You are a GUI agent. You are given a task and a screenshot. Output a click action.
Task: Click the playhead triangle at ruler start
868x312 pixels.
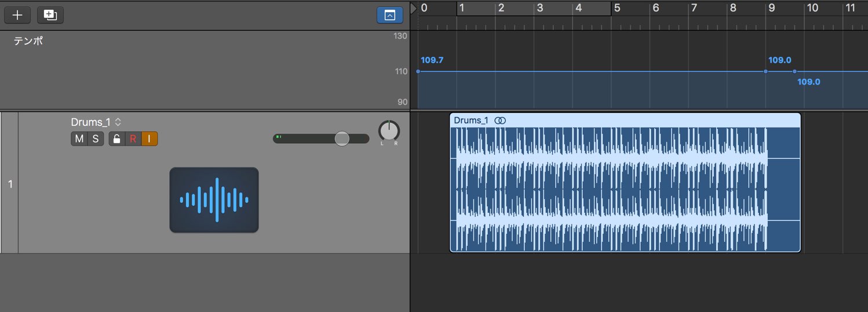tap(413, 8)
